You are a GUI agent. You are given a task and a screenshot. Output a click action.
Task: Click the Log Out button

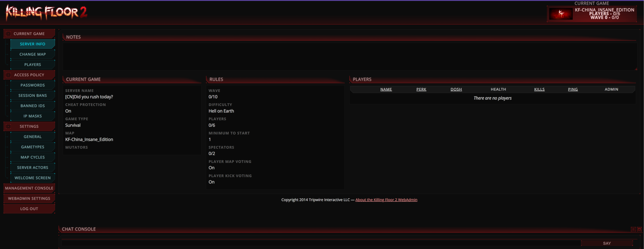(29, 209)
